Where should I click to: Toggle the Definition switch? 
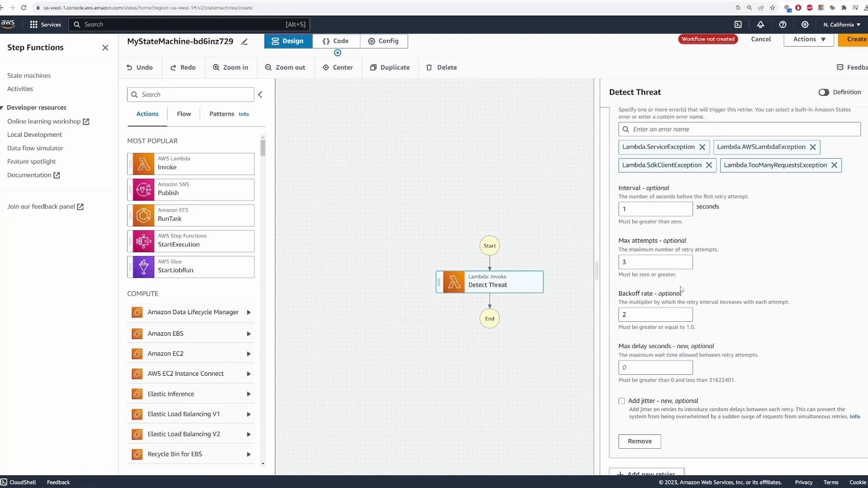[x=824, y=92]
